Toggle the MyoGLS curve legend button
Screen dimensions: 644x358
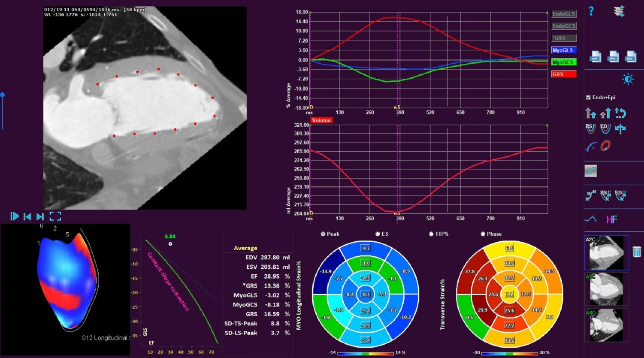coord(563,50)
